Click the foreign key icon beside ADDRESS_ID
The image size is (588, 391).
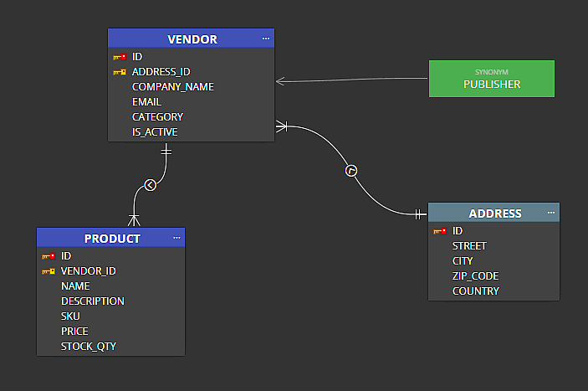coord(120,72)
